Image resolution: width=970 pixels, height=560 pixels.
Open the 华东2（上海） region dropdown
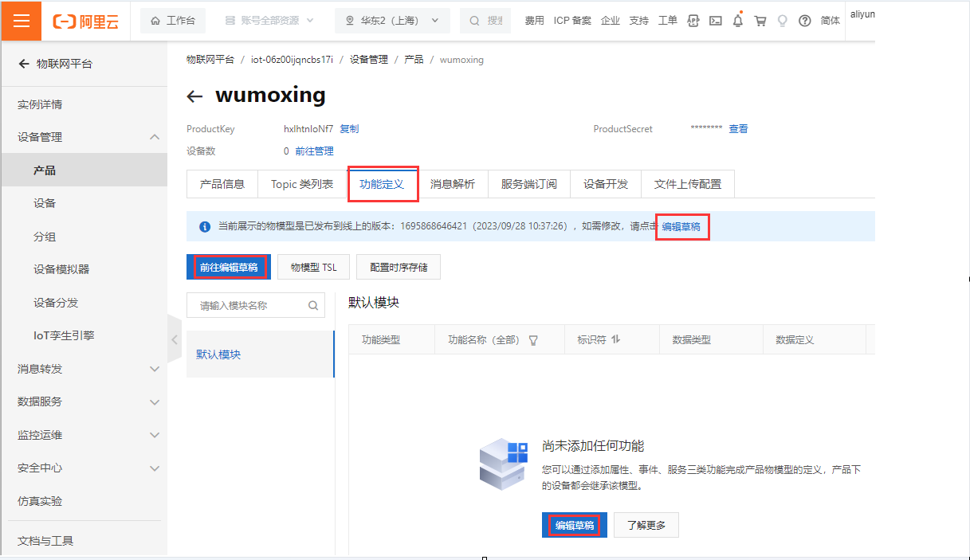[392, 21]
